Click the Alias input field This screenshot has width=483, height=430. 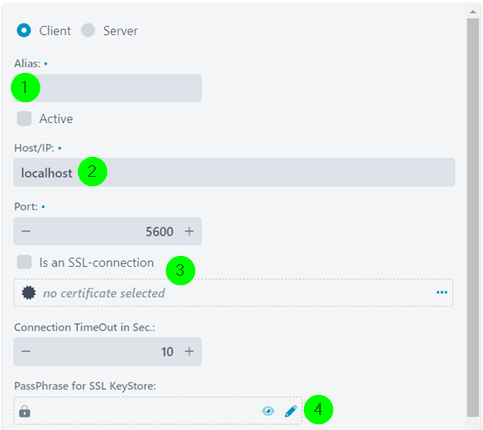pos(108,88)
